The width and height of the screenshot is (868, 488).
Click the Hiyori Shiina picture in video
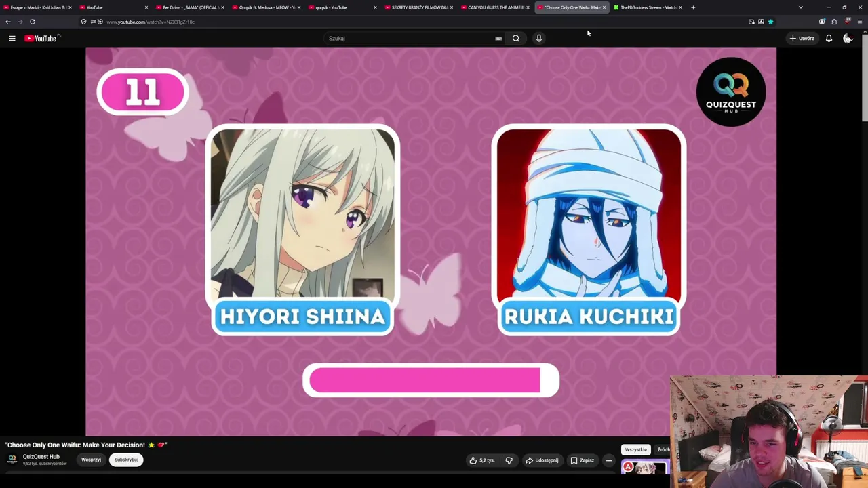click(x=302, y=214)
